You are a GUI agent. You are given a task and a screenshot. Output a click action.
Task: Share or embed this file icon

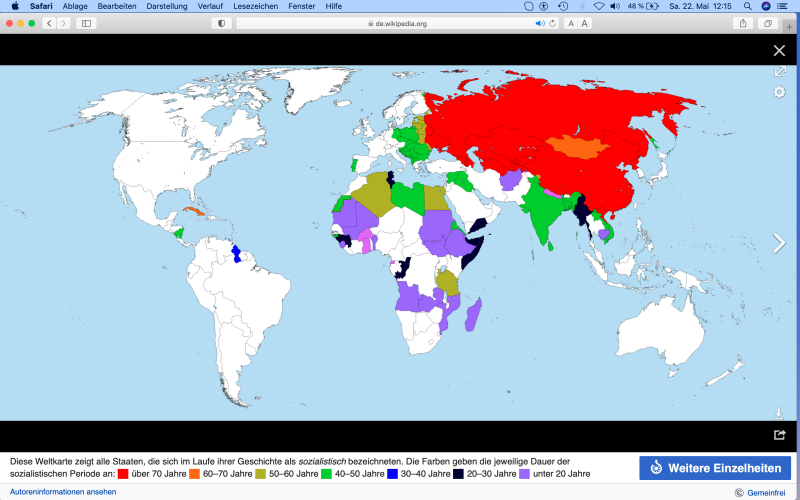[779, 434]
